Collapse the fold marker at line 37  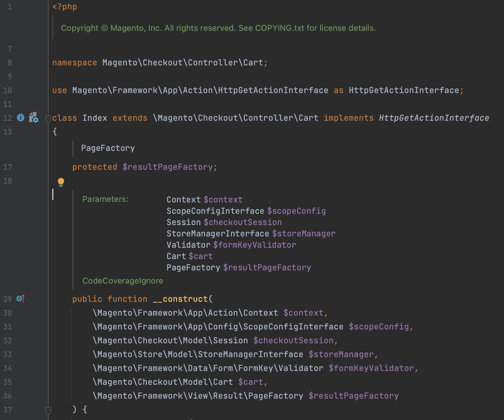pyautogui.click(x=48, y=410)
